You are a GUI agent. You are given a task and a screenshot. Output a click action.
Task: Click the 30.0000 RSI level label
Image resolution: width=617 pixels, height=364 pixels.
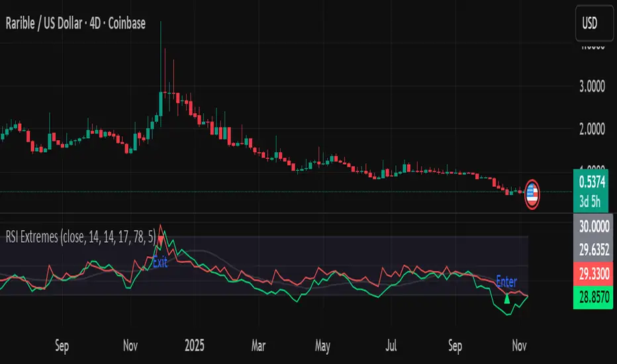click(x=594, y=226)
